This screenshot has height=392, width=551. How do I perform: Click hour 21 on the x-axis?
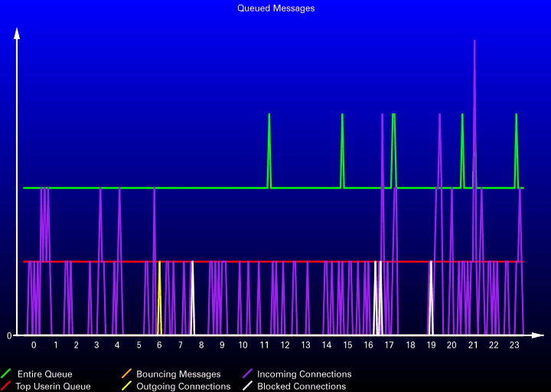point(473,345)
